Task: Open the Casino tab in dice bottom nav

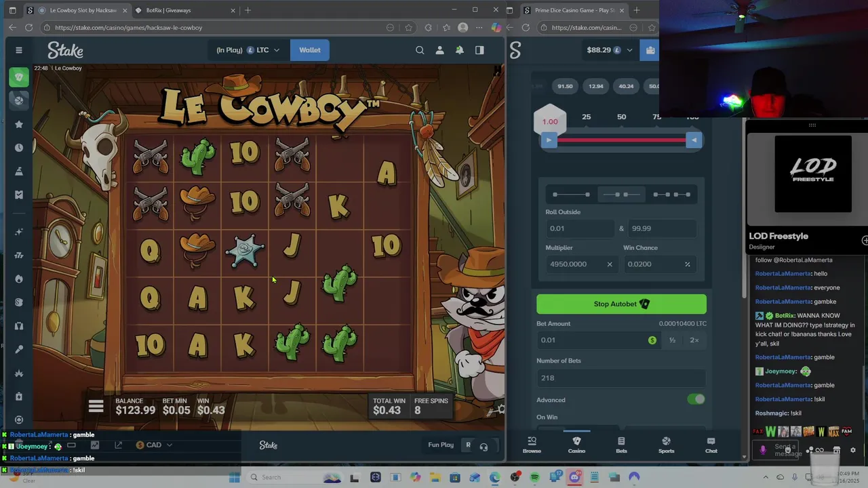Action: click(x=576, y=445)
